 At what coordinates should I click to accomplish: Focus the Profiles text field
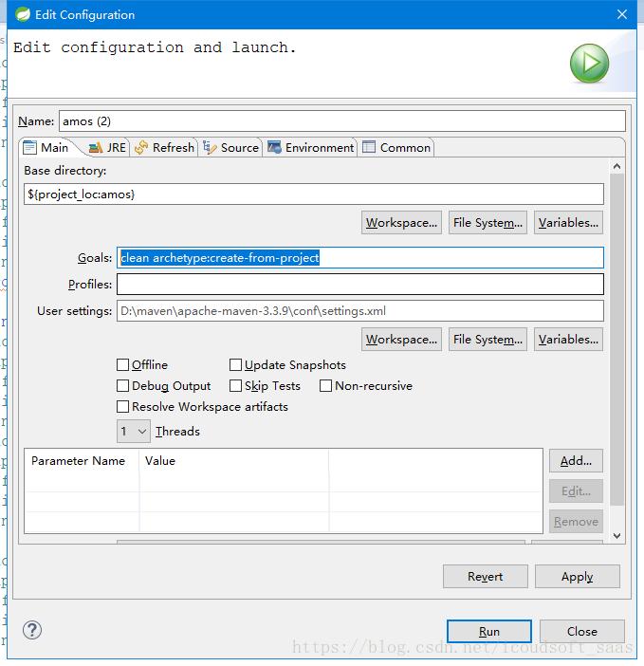point(360,285)
